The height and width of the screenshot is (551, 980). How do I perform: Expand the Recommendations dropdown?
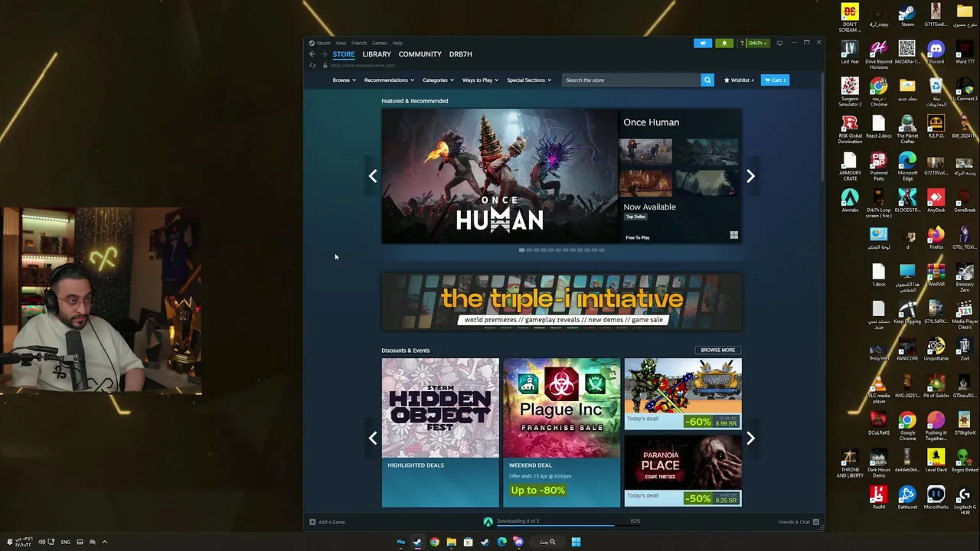point(389,80)
